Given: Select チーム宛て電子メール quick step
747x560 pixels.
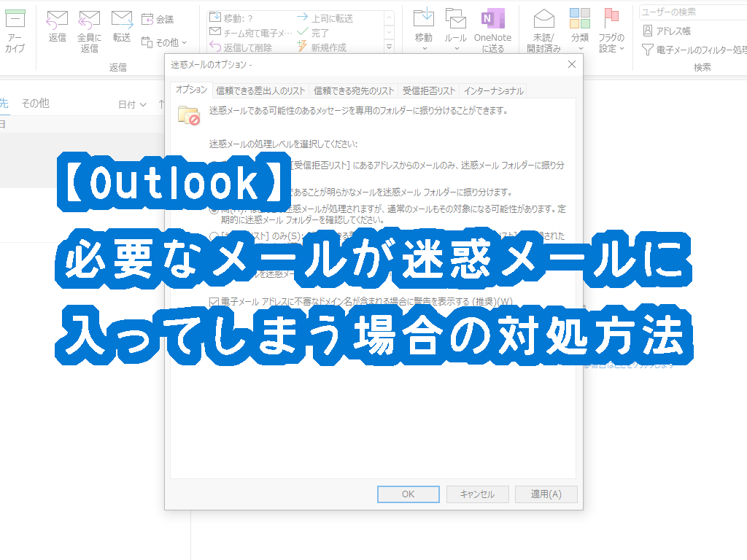Looking at the screenshot, I should tap(251, 33).
